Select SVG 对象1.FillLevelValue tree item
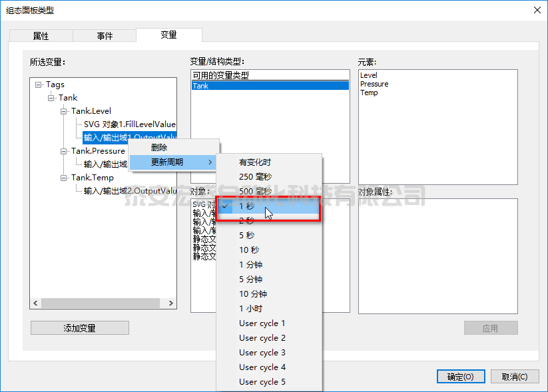The width and height of the screenshot is (548, 392). coord(129,124)
